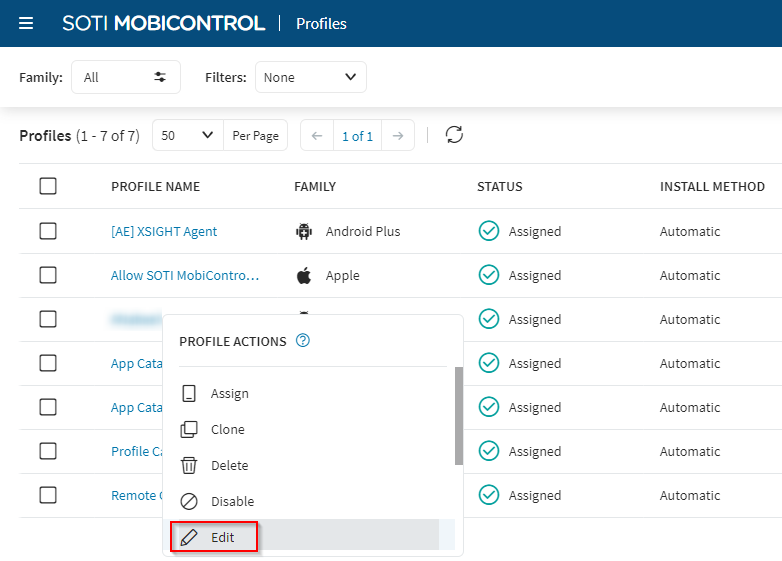Click Automatic in the XSIGHT Agent row
The height and width of the screenshot is (561, 782).
pyautogui.click(x=690, y=231)
